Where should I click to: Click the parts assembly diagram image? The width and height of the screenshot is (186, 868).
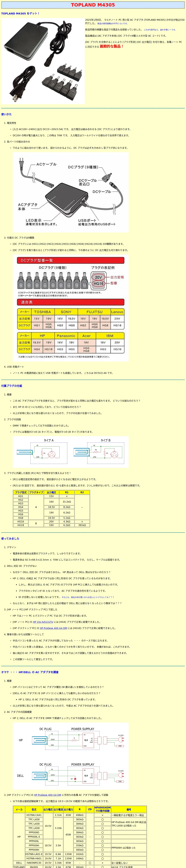71,192
